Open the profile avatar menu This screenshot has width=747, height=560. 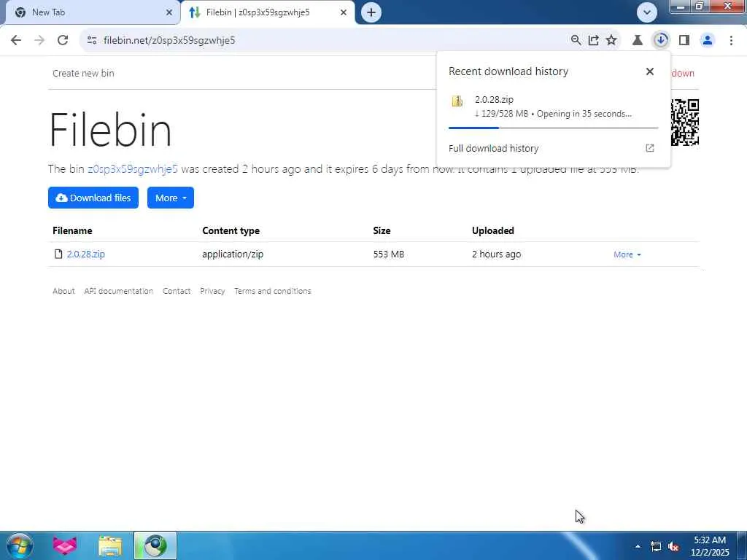click(x=708, y=41)
